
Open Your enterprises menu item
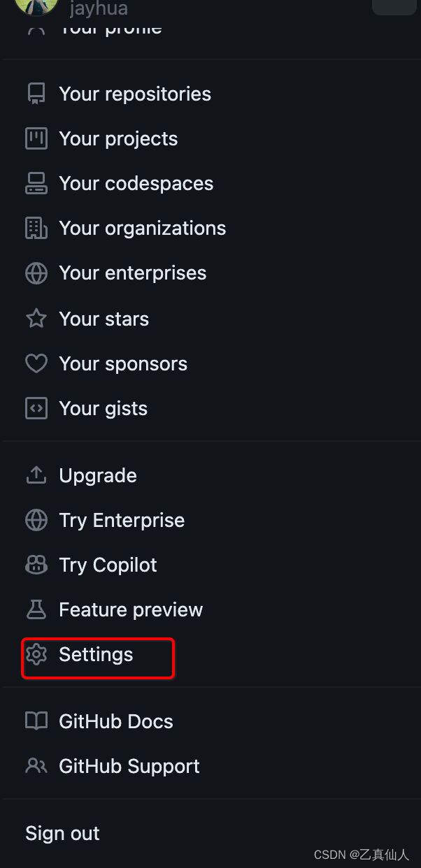(132, 273)
